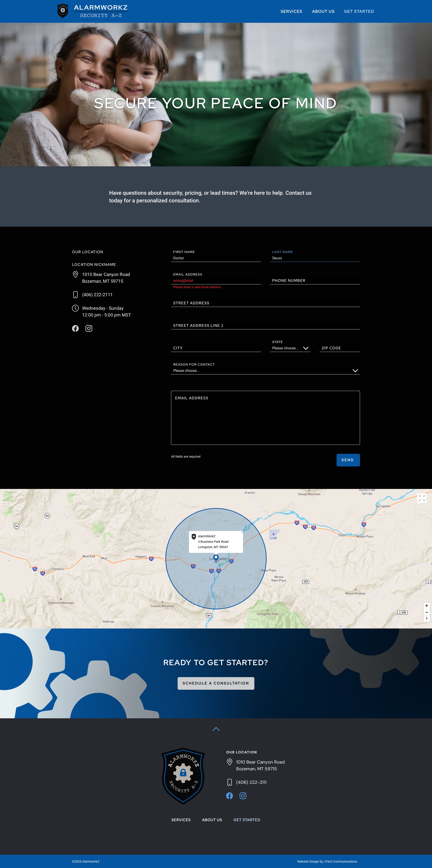Open Services menu in header
Viewport: 432px width, 868px height.
(291, 11)
